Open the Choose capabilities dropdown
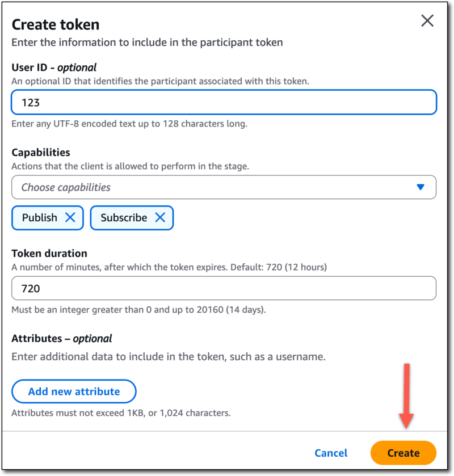 pos(223,187)
